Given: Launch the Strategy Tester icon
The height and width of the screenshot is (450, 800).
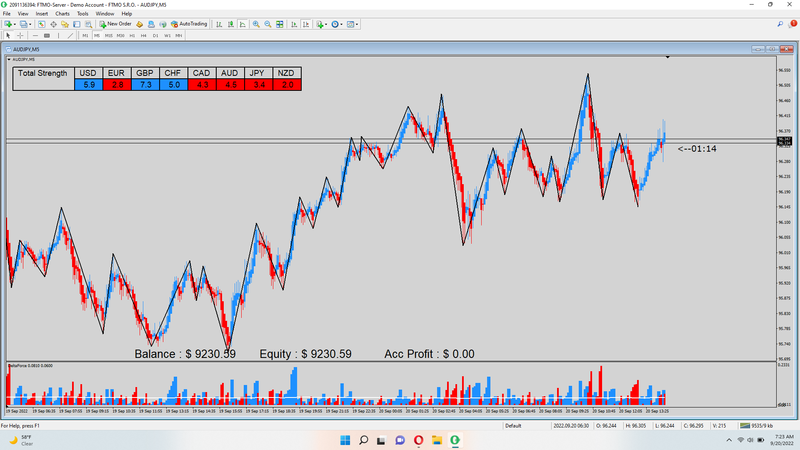Looking at the screenshot, I should click(88, 24).
